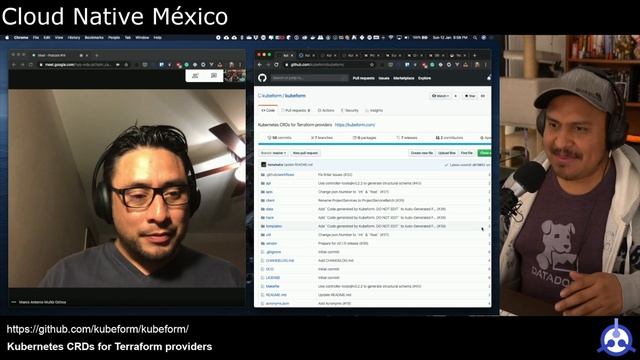View the 0 packages link

(364, 138)
